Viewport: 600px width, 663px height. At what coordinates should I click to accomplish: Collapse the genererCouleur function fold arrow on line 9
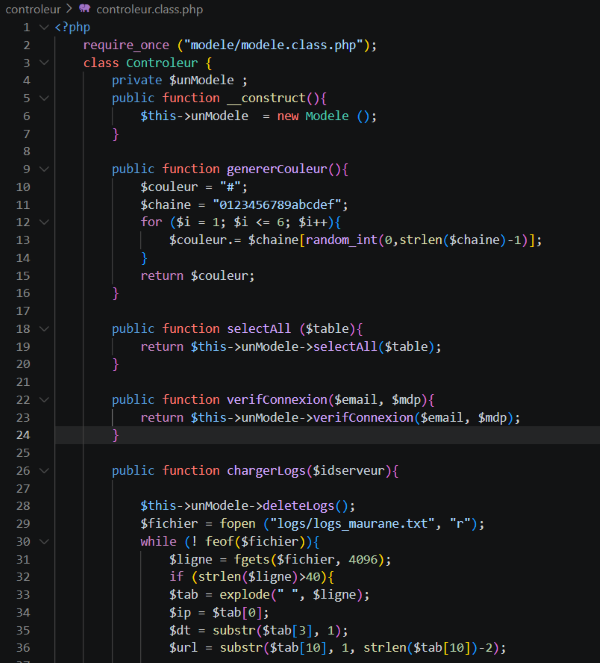(x=44, y=169)
